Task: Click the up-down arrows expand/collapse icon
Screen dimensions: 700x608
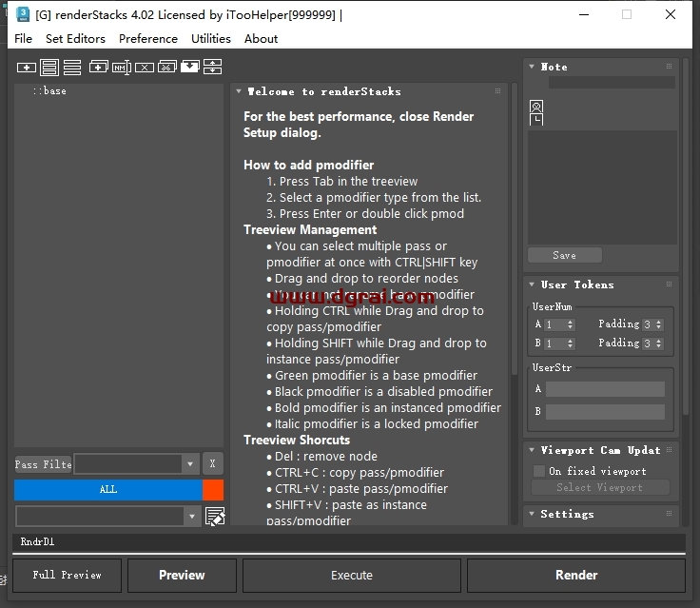Action: (212, 67)
